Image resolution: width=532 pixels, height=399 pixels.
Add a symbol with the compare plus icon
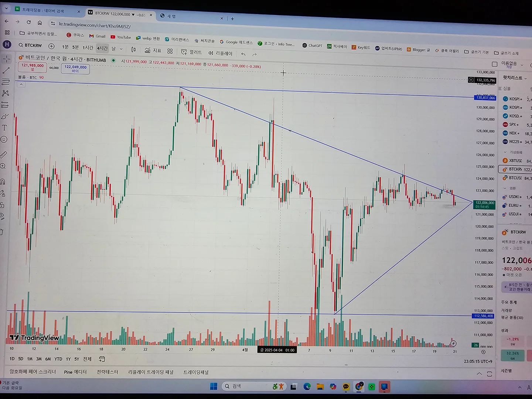[x=51, y=46]
